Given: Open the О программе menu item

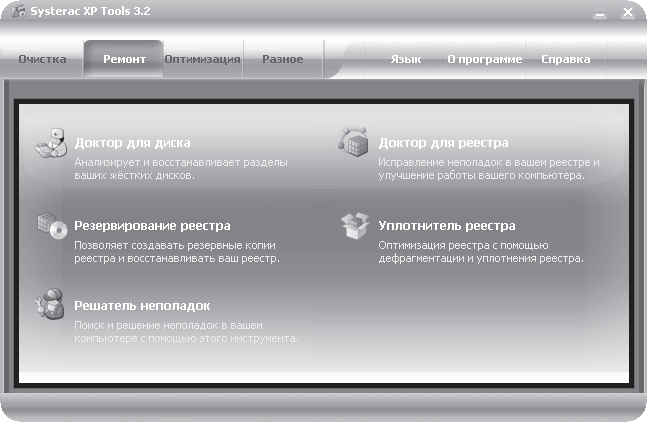Looking at the screenshot, I should [485, 59].
